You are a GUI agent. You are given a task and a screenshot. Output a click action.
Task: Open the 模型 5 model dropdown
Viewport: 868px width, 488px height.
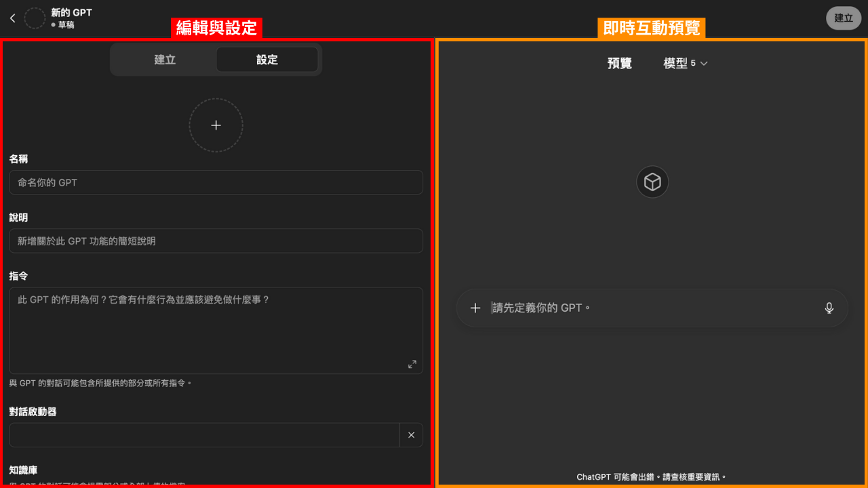point(686,63)
